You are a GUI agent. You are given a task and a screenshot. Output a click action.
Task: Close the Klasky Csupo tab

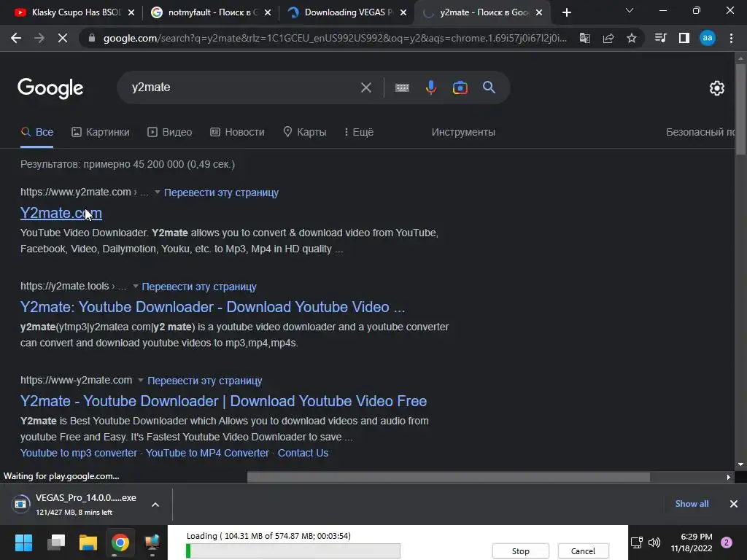(131, 12)
